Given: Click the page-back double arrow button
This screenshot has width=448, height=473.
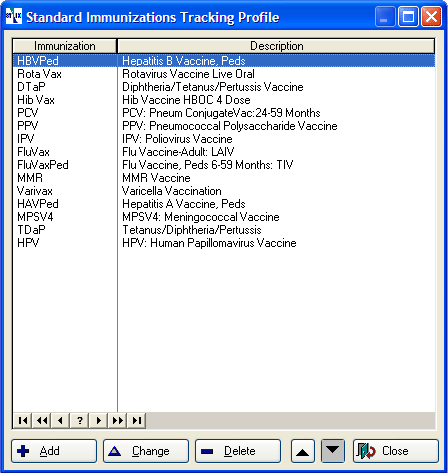Looking at the screenshot, I should 42,420.
